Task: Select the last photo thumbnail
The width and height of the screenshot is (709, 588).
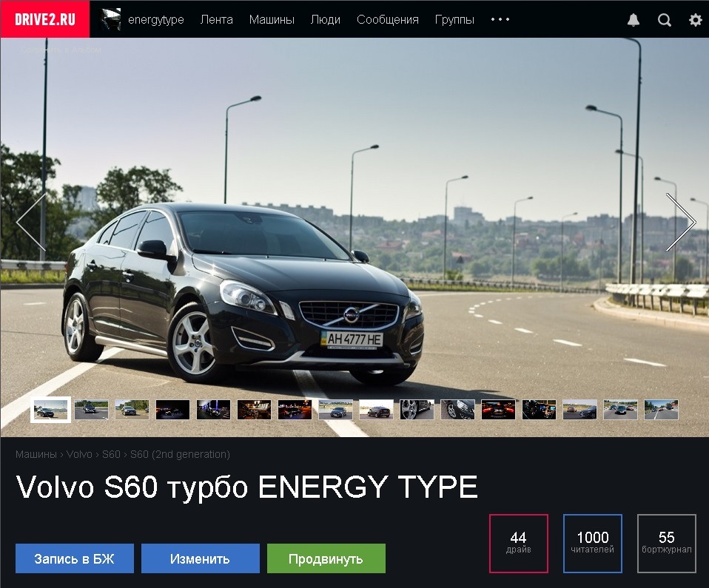Action: [661, 410]
